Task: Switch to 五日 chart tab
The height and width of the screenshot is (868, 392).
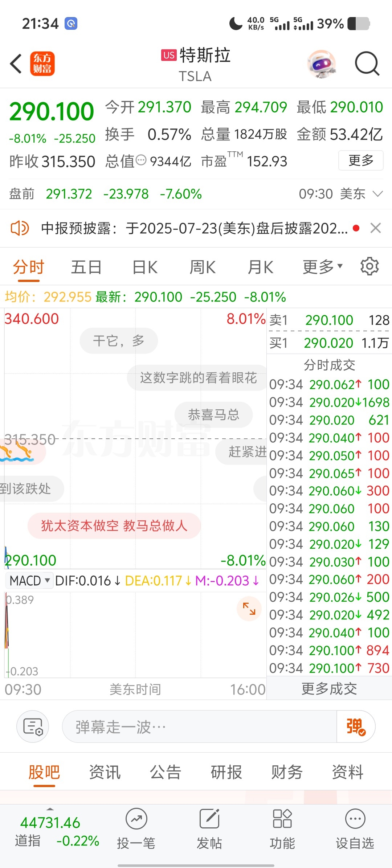Action: pyautogui.click(x=86, y=267)
